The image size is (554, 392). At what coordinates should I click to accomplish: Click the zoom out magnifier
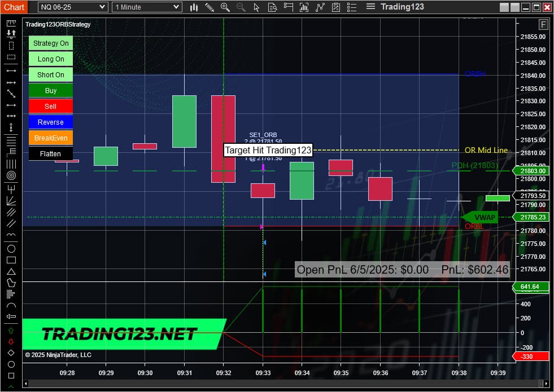point(241,7)
